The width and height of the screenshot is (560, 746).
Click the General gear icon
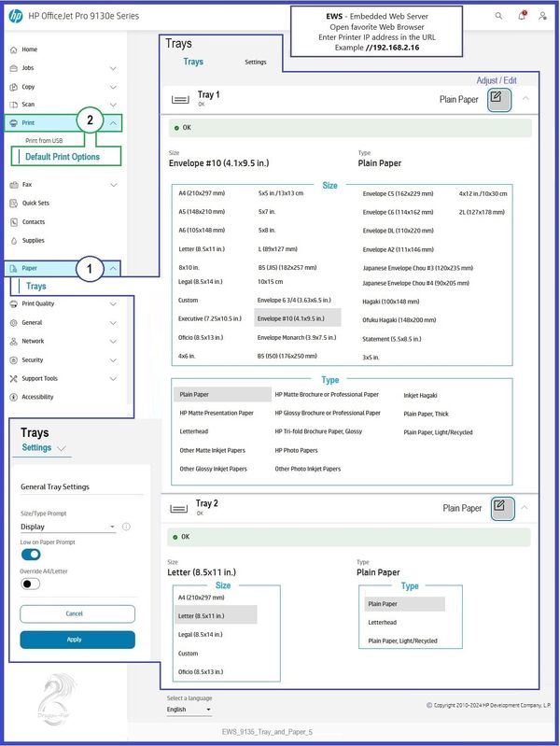pyautogui.click(x=13, y=322)
